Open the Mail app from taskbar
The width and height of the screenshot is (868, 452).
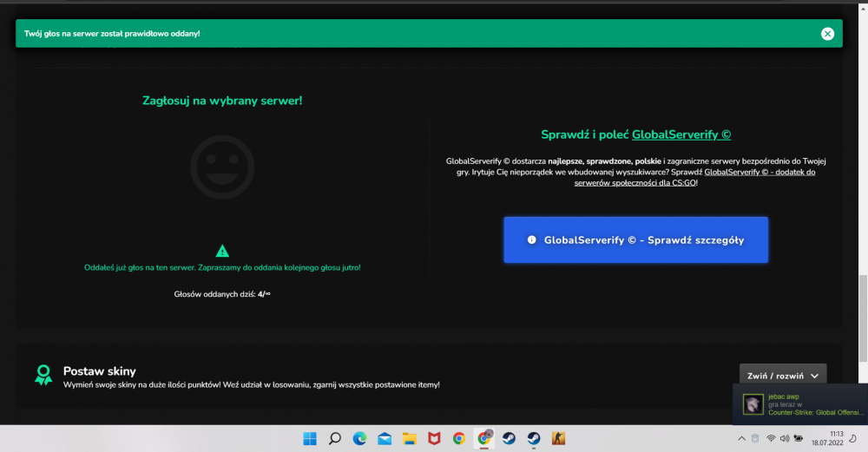click(x=385, y=439)
